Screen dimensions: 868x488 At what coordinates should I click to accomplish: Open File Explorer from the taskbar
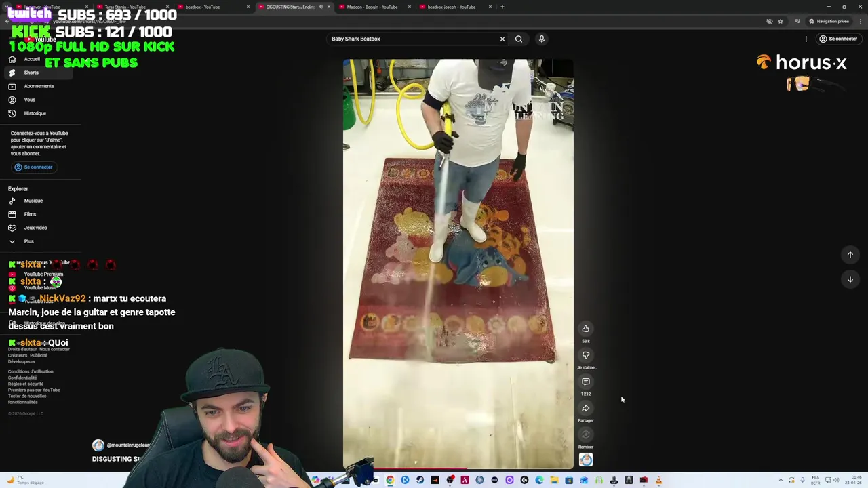554,481
